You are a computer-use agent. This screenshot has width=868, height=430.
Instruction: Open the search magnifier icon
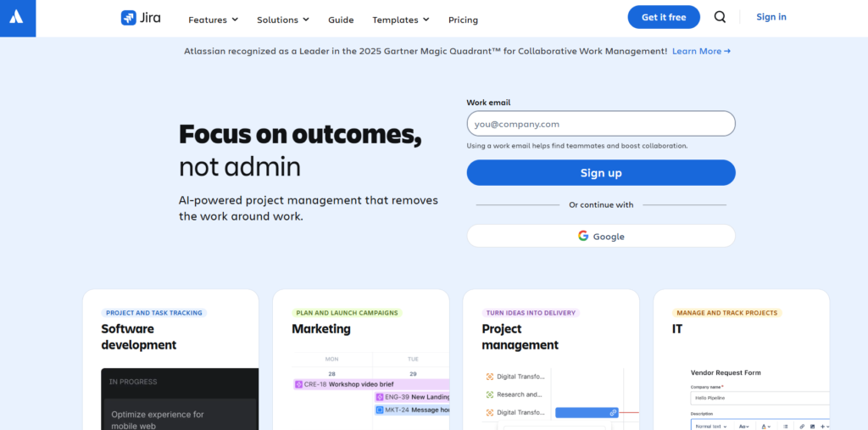720,17
